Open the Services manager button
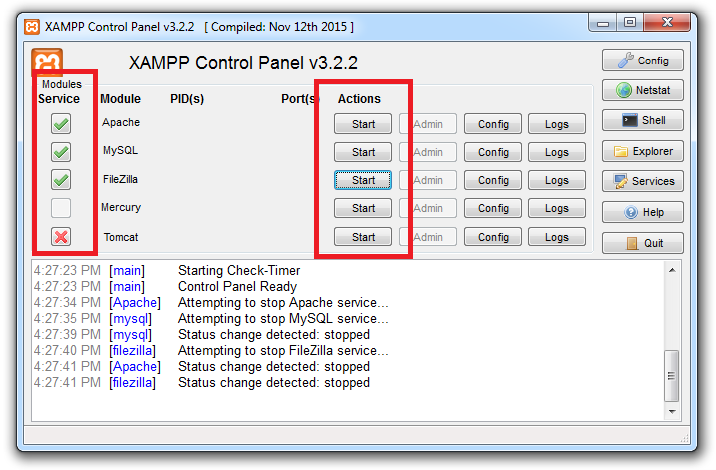This screenshot has width=716, height=470. pyautogui.click(x=643, y=182)
